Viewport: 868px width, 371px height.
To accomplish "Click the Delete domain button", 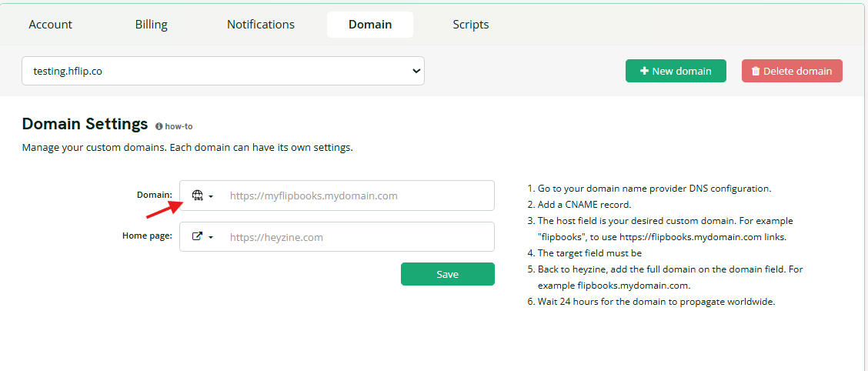I will point(792,71).
